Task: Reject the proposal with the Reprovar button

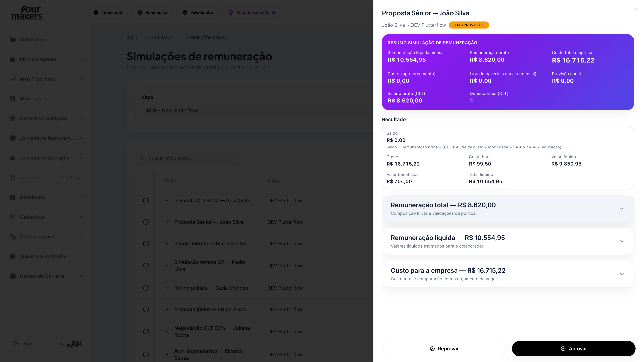Action: point(444,348)
